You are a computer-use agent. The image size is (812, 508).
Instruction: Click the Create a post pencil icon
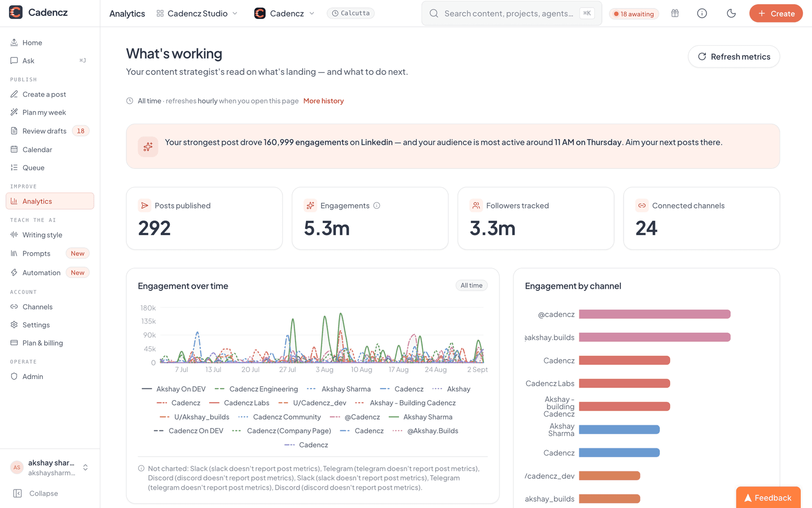tap(14, 94)
